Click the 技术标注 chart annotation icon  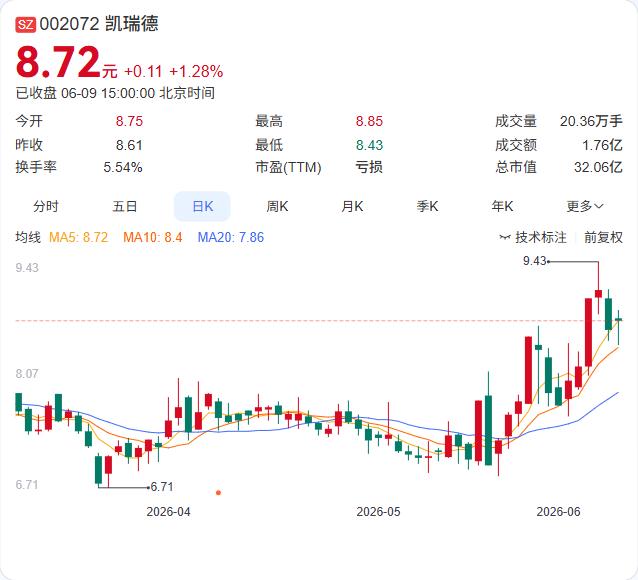tap(505, 237)
